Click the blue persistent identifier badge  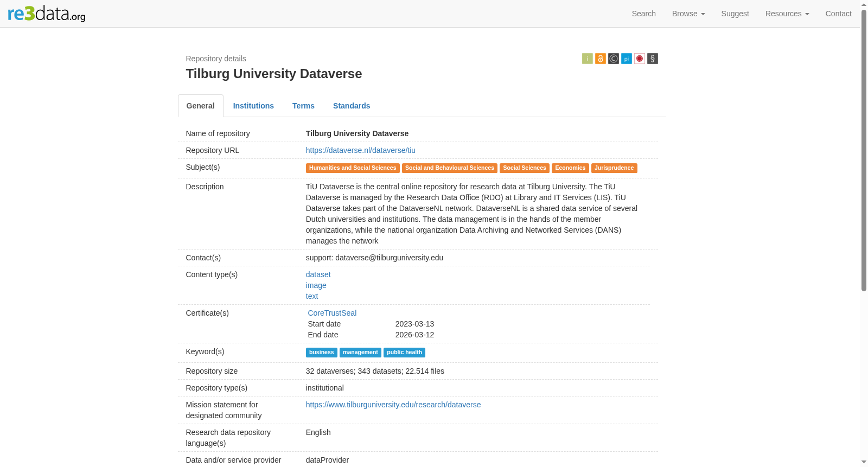627,59
